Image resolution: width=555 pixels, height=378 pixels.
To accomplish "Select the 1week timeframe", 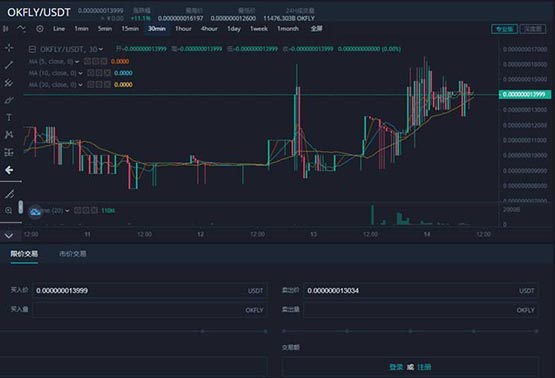I will (259, 29).
